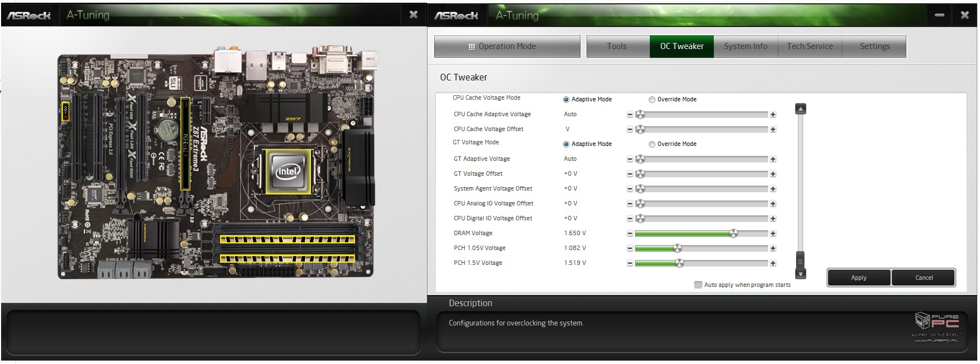Click the PCH 1.5V Voltage value 1.519 V
Screen dimensions: 980x364
[575, 263]
